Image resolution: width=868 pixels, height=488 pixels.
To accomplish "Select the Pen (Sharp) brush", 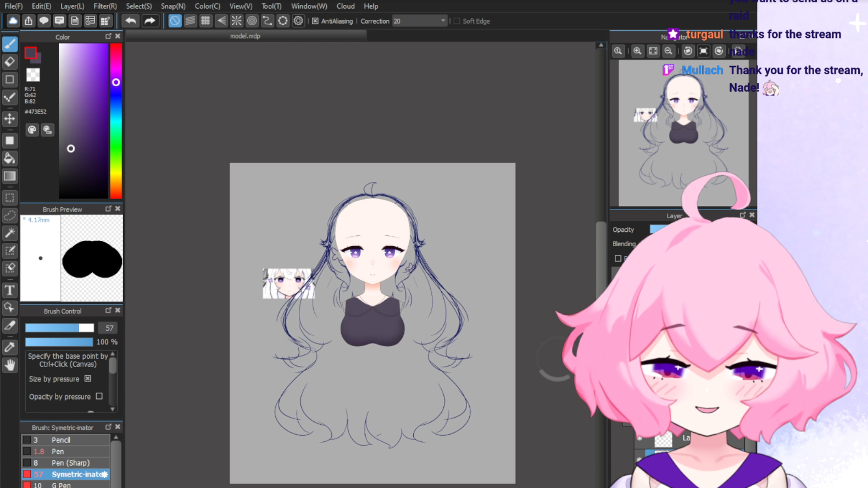I will coord(70,463).
